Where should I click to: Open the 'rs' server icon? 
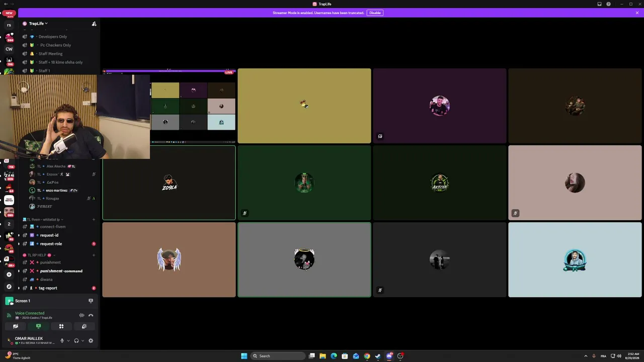(x=9, y=25)
